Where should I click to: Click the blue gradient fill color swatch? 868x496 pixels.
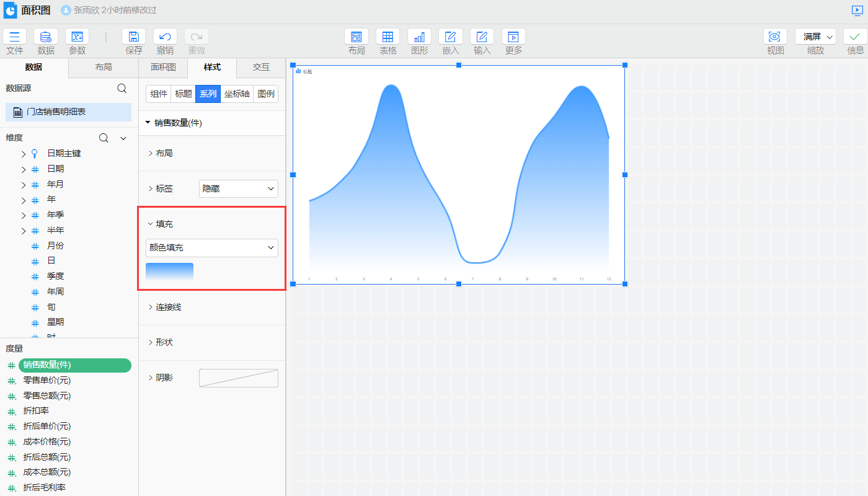pyautogui.click(x=169, y=272)
